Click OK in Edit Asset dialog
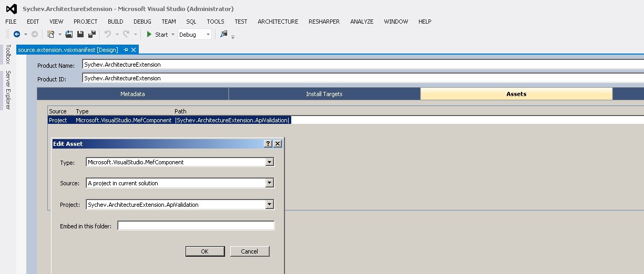Screen dimensions: 644x274 click(205, 251)
